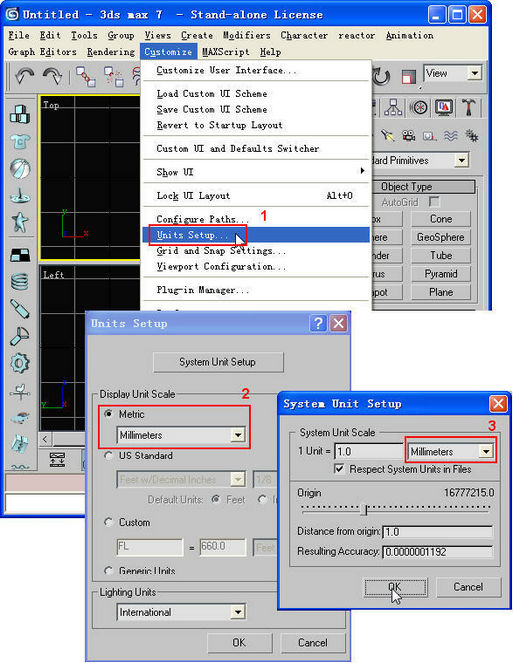Screen dimensions: 513x663
Task: Choose the Select and Rotate tool
Action: tap(381, 77)
